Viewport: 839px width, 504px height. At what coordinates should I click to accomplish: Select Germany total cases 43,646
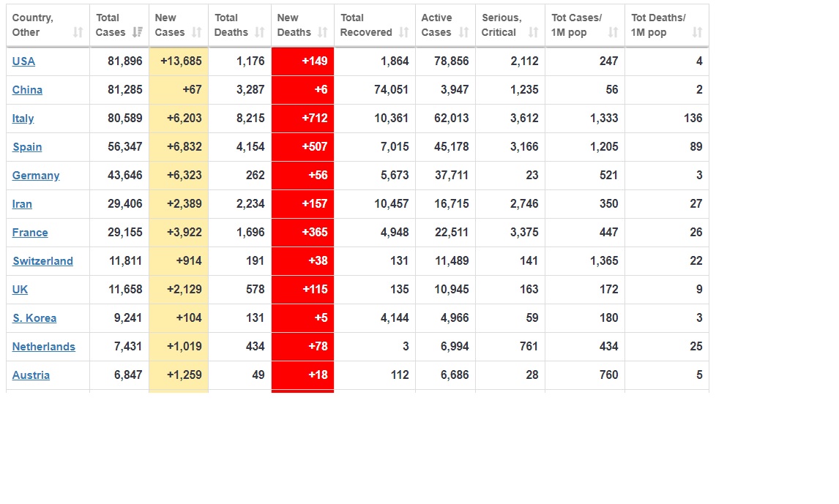point(125,176)
